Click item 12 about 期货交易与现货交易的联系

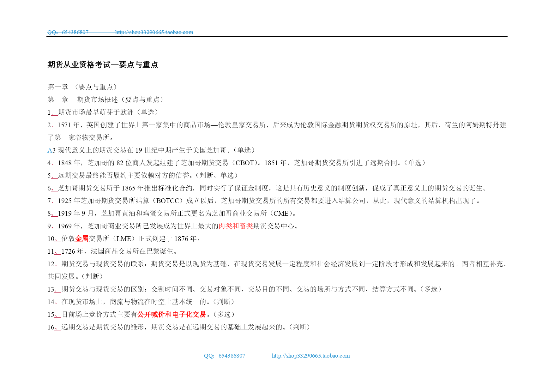click(x=277, y=264)
